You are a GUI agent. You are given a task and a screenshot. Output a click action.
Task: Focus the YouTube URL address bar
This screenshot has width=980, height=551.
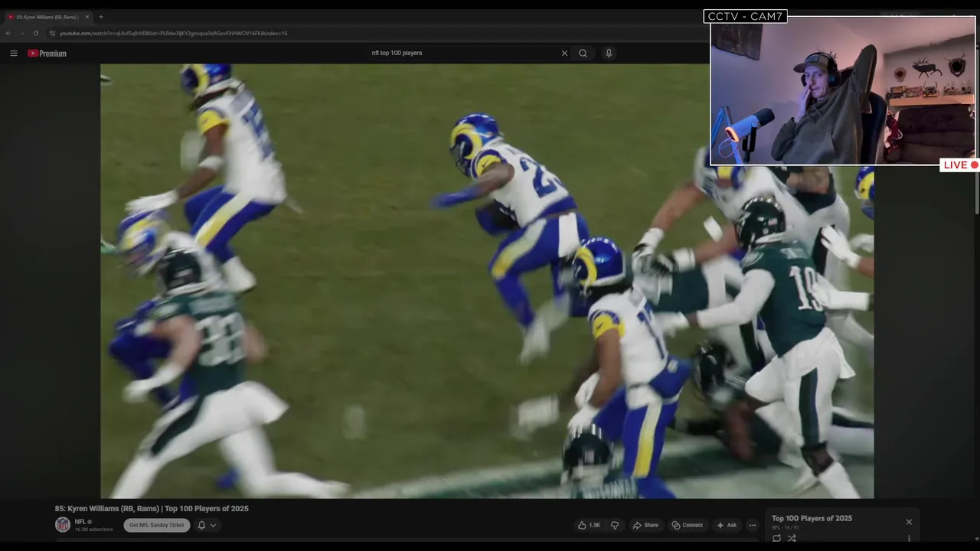[x=174, y=34]
